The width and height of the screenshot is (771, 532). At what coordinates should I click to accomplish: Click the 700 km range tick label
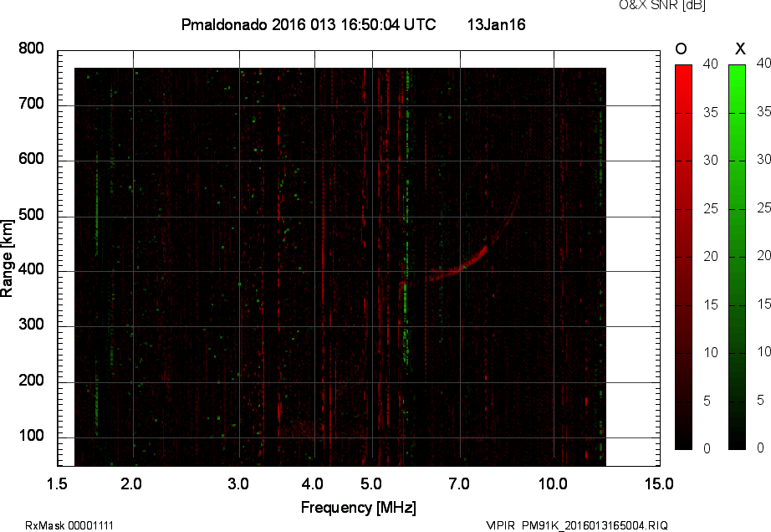pyautogui.click(x=31, y=104)
